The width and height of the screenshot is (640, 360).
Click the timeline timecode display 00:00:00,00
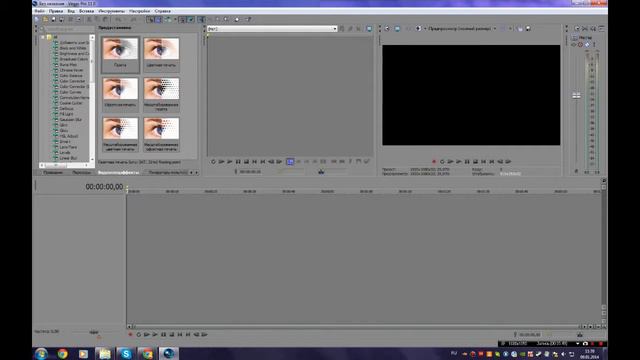[104, 187]
